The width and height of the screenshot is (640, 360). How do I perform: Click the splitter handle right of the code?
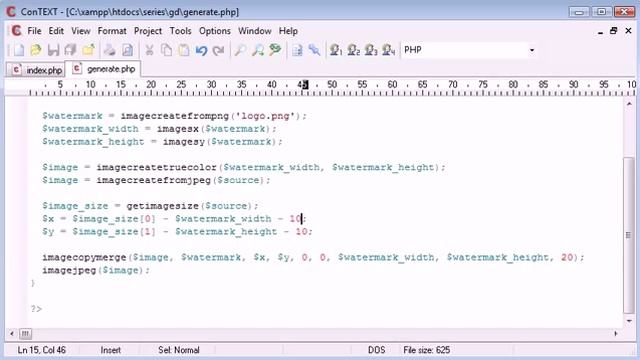tap(629, 235)
